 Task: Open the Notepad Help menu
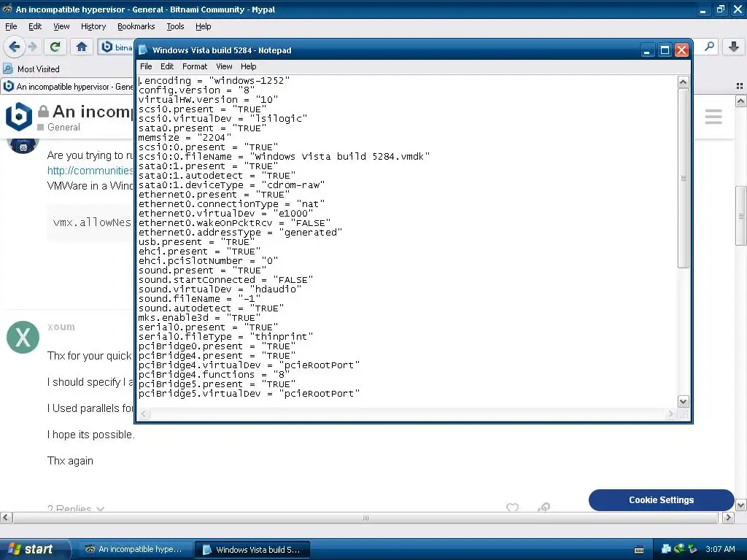[248, 66]
